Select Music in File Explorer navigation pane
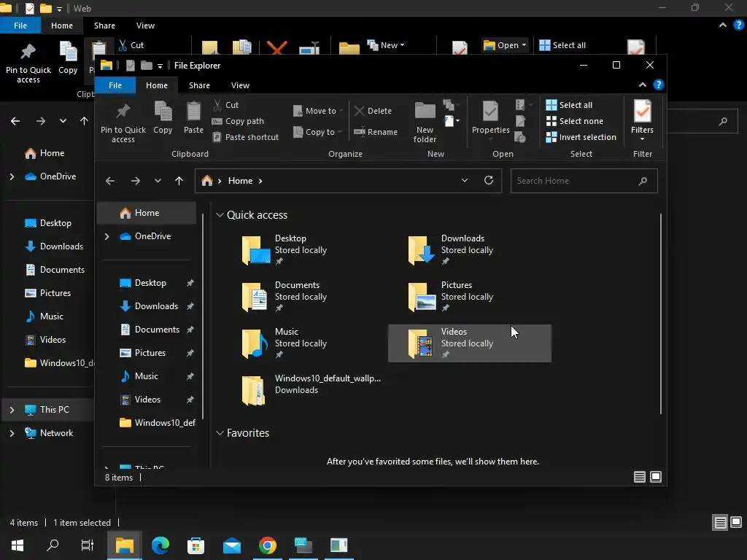 pos(146,376)
